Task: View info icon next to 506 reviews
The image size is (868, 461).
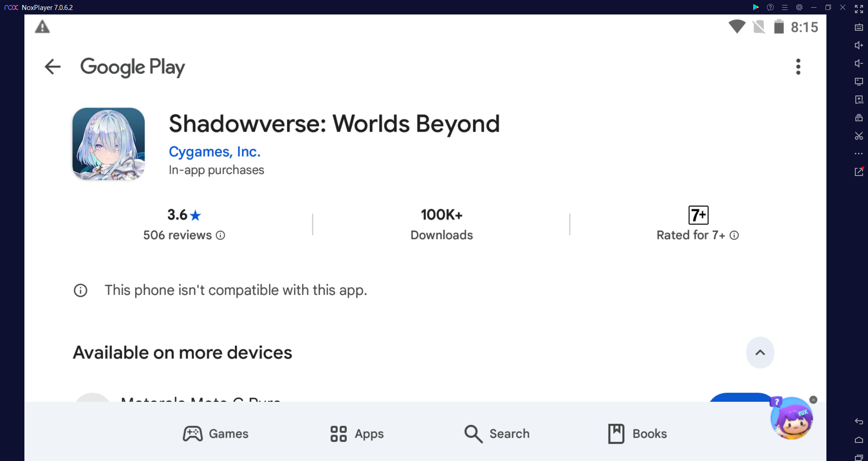Action: tap(220, 235)
